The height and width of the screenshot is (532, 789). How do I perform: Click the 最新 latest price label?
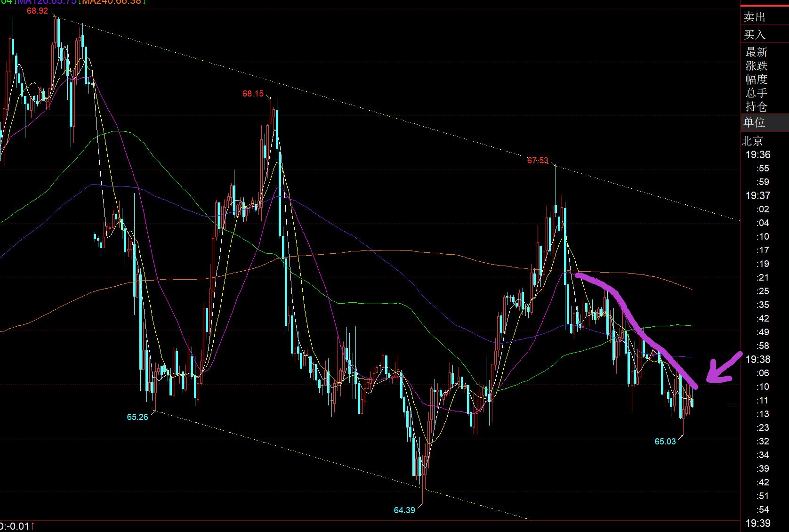(x=756, y=52)
